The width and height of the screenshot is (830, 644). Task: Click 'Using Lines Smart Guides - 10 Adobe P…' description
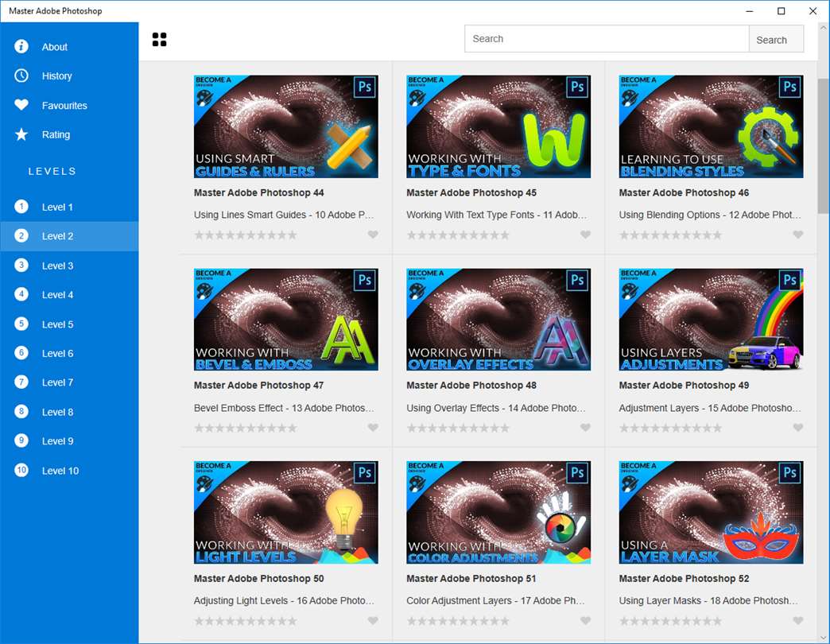[284, 215]
